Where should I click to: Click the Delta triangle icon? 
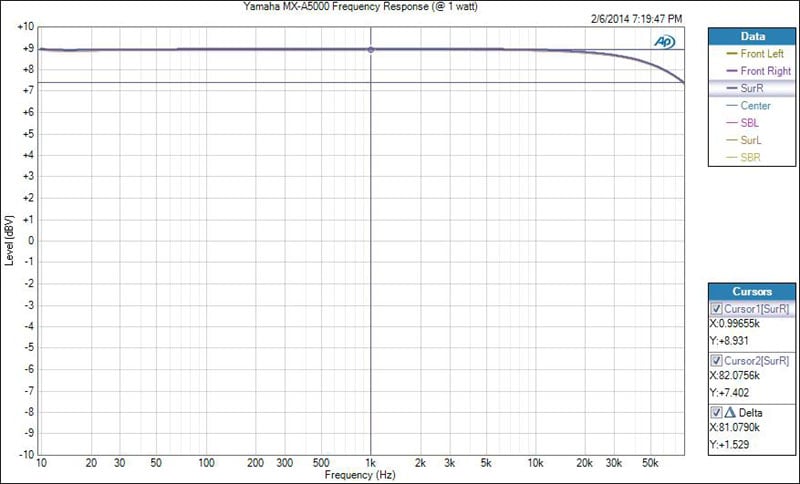click(x=730, y=412)
